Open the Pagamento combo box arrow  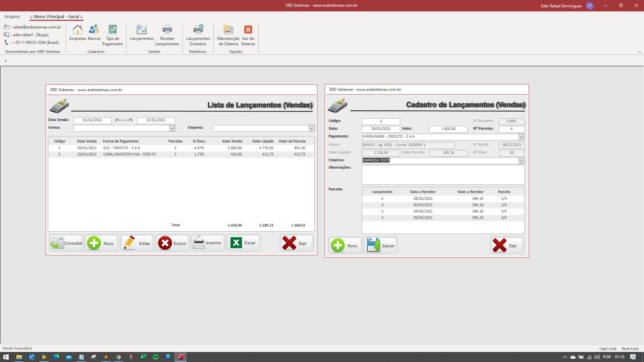tap(521, 137)
